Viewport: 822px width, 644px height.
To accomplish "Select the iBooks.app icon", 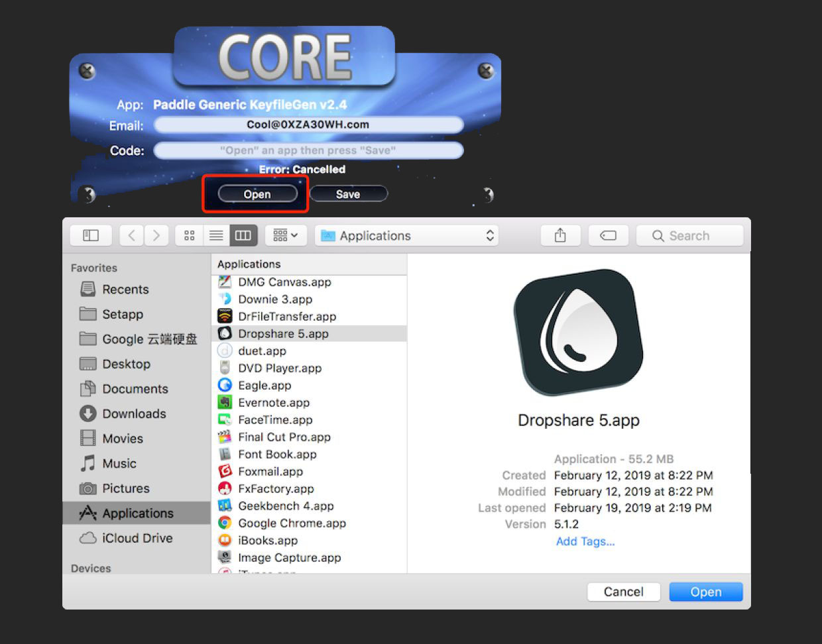I will (225, 541).
